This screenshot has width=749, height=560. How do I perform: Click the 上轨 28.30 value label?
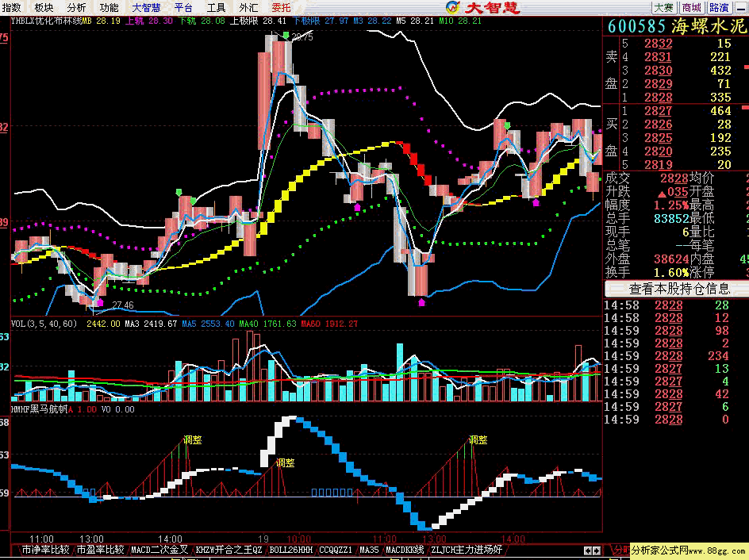pos(148,21)
